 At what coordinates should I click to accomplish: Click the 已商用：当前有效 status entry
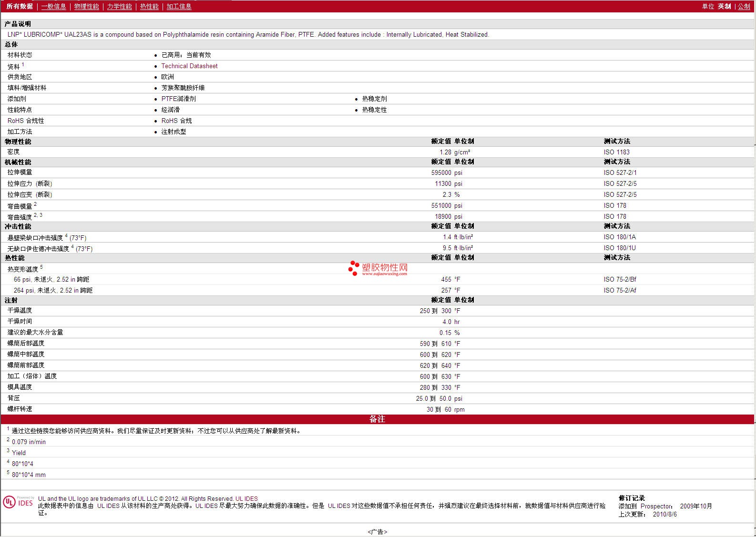point(186,55)
